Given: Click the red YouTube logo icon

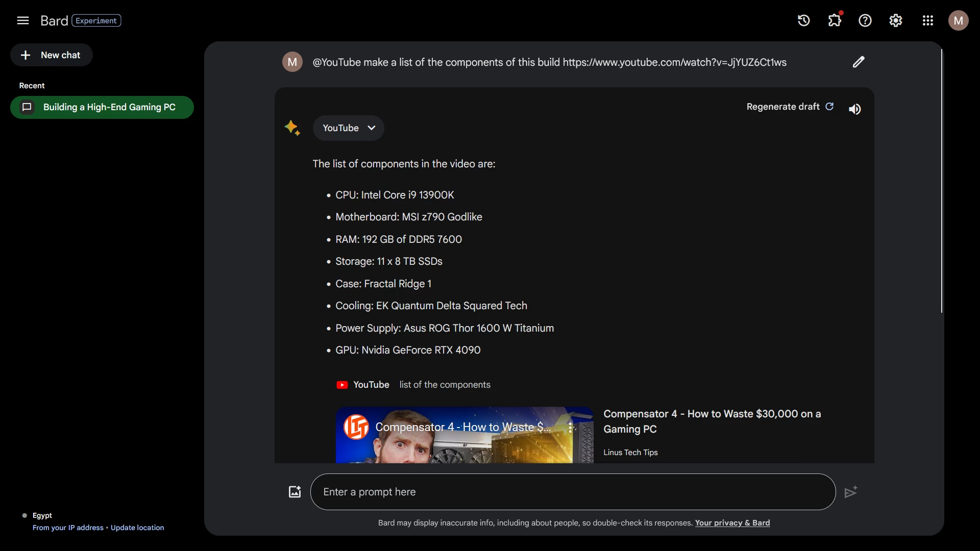Looking at the screenshot, I should [342, 385].
